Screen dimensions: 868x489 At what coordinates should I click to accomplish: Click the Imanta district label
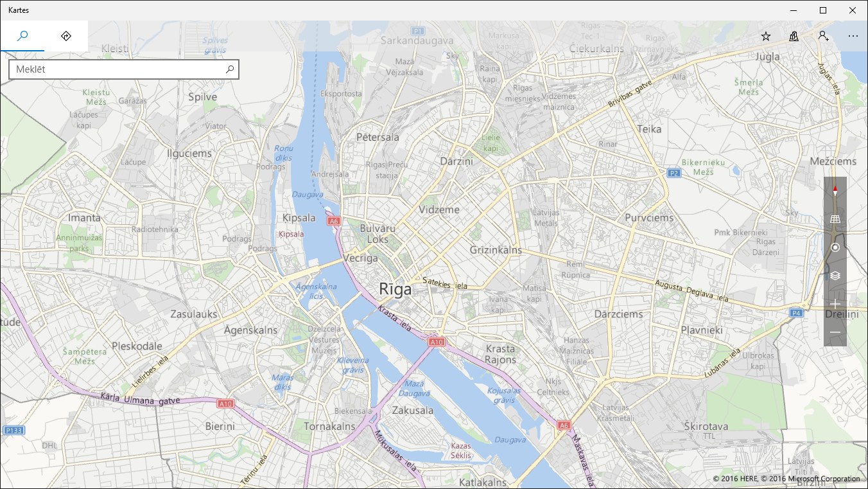(85, 218)
